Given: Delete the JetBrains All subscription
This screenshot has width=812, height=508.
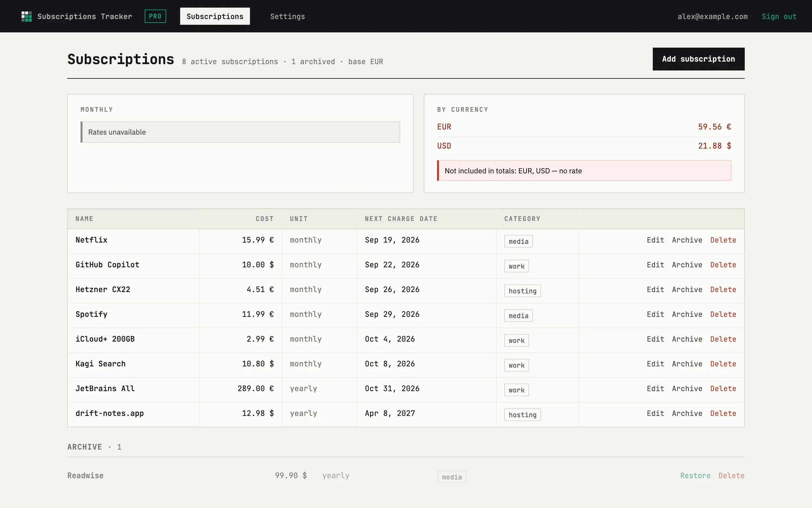Looking at the screenshot, I should tap(723, 389).
